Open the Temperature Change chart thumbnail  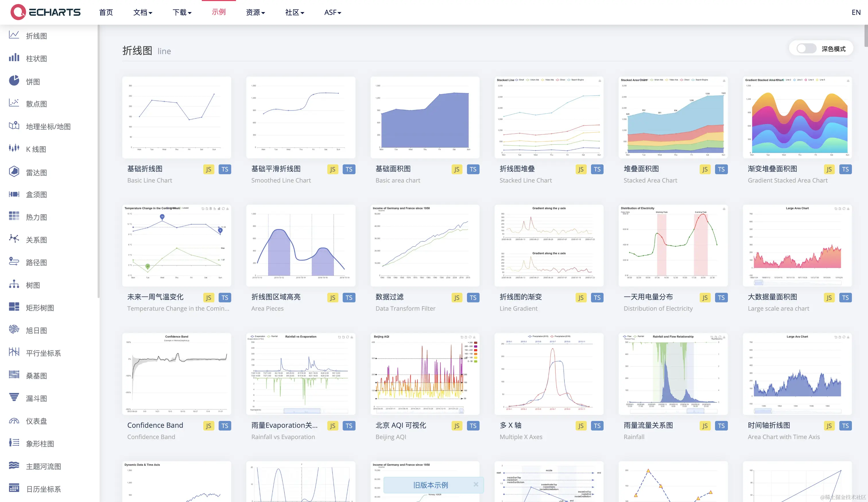tap(177, 245)
